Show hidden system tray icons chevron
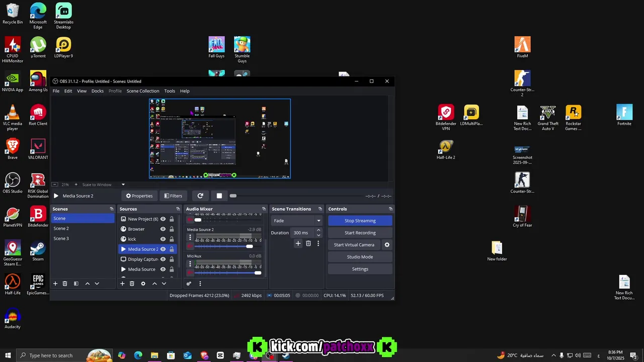The height and width of the screenshot is (362, 644). click(553, 355)
